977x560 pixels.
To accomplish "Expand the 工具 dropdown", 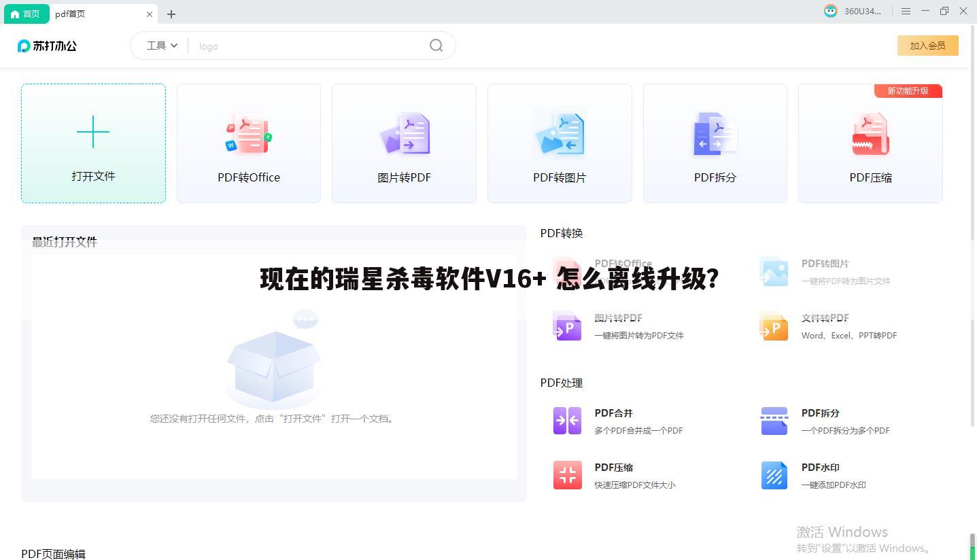I will tap(162, 46).
